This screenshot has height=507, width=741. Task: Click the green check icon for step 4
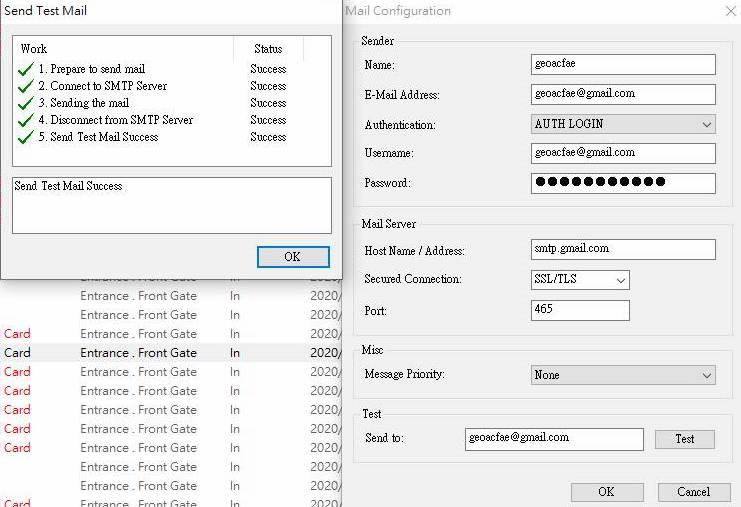pos(26,120)
